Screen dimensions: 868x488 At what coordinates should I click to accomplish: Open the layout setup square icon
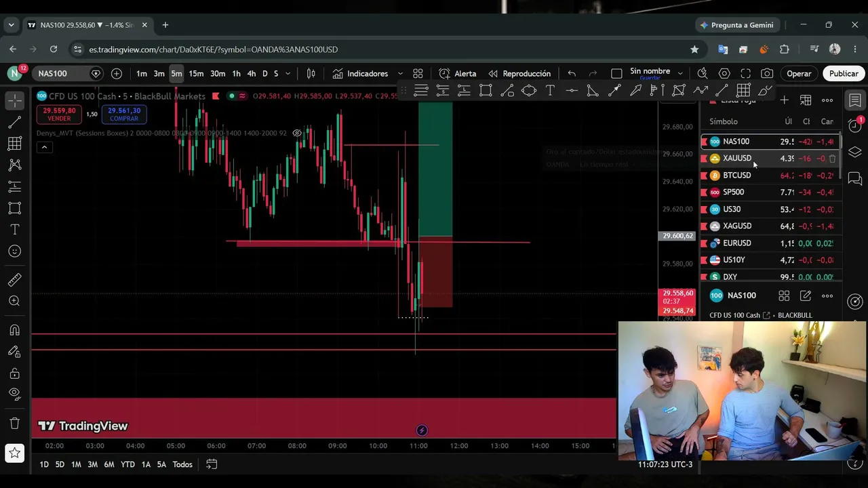pos(616,73)
